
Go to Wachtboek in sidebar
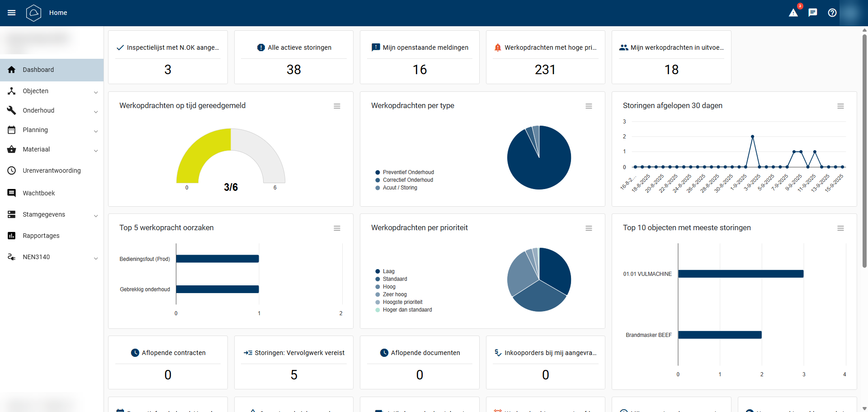[x=39, y=193]
